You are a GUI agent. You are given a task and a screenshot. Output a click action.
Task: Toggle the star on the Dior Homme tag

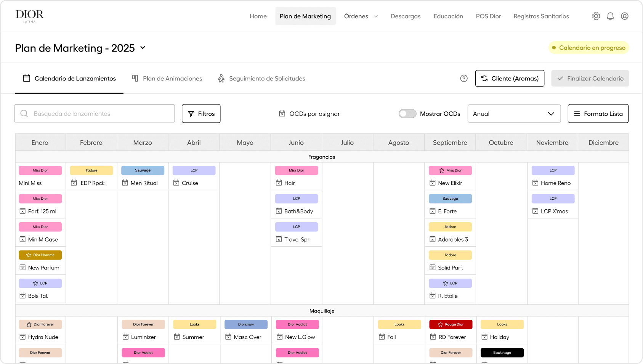pyautogui.click(x=28, y=255)
